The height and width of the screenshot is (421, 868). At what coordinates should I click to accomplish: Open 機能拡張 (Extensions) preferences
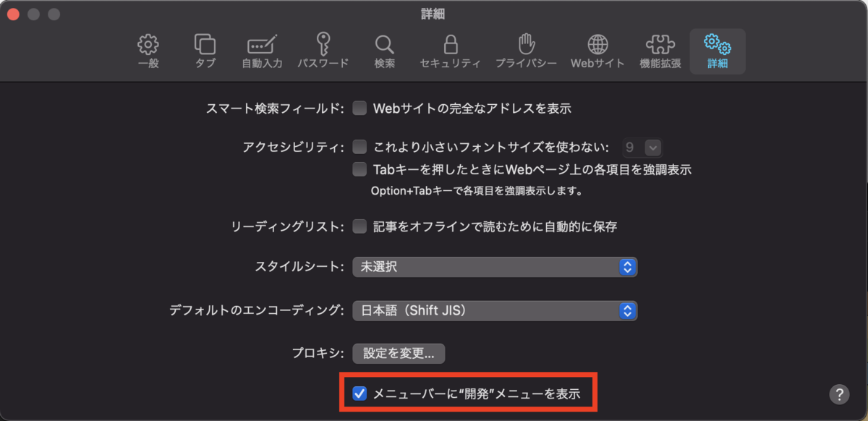tap(659, 49)
